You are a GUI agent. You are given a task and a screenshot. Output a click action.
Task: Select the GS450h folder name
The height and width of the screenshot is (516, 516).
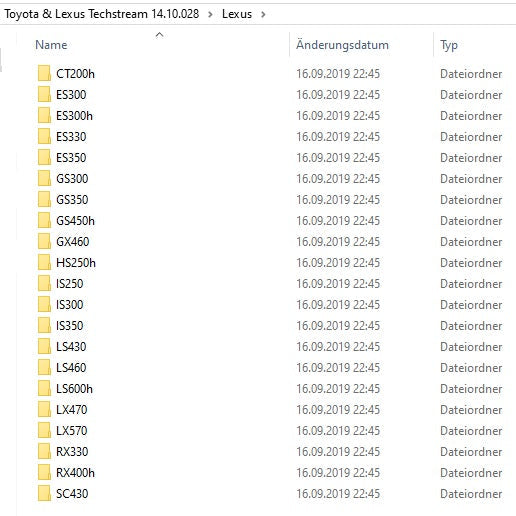click(75, 221)
